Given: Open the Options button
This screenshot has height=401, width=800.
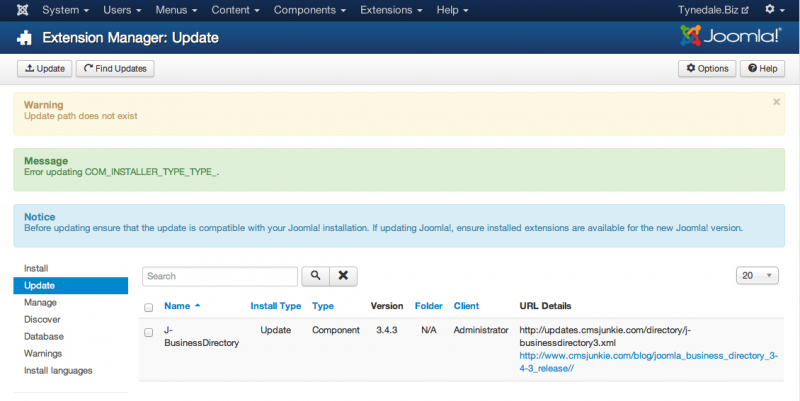Looking at the screenshot, I should pos(707,68).
